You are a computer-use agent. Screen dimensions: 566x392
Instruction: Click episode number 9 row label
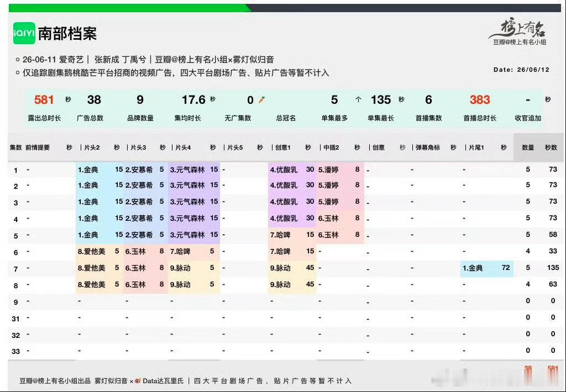pyautogui.click(x=15, y=302)
